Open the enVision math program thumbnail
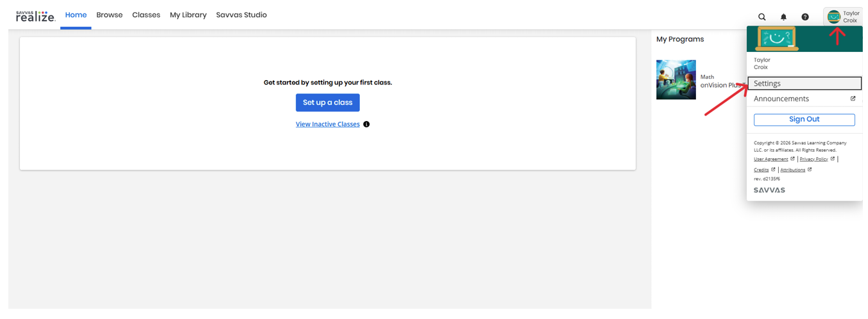The image size is (868, 319). coord(676,80)
